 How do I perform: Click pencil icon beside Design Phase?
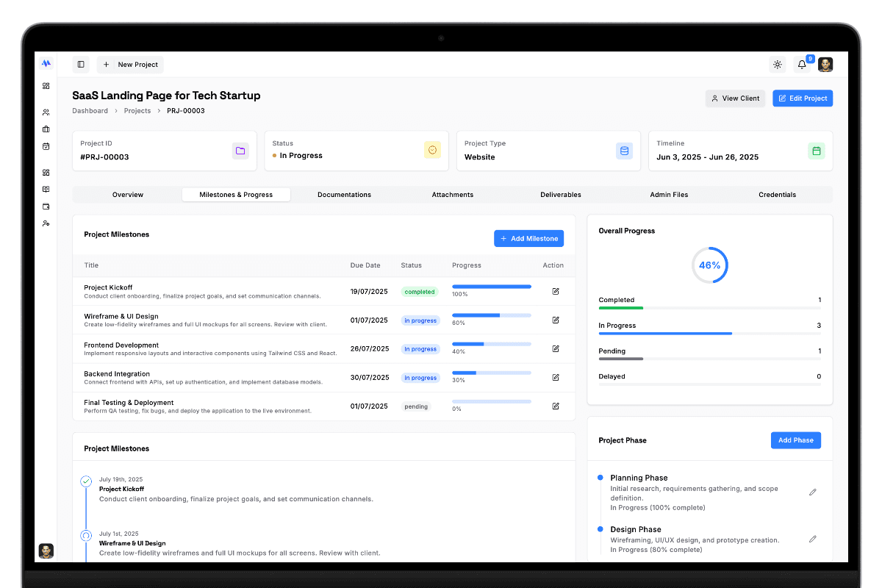tap(812, 539)
